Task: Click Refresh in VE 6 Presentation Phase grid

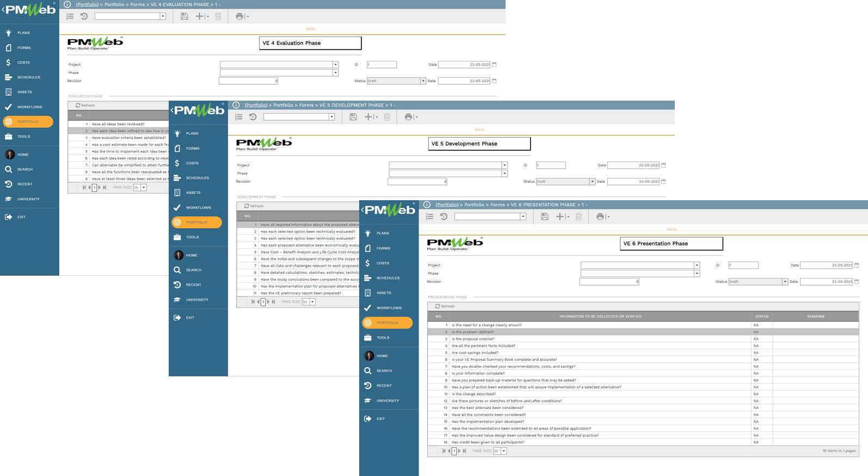Action: tap(445, 306)
